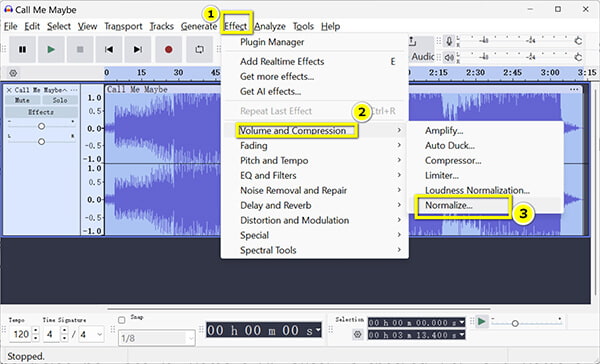Open the Select menu
Viewport: 600px width, 364px height.
59,26
